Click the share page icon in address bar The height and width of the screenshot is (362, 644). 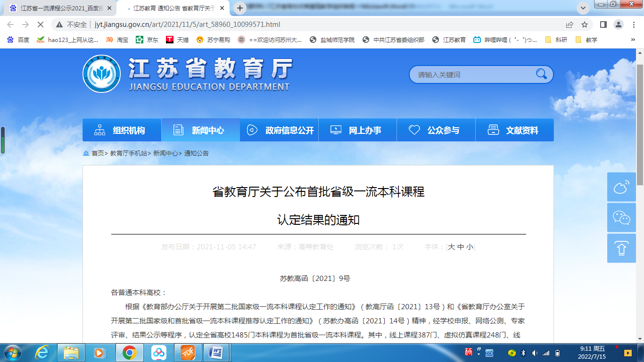[570, 25]
